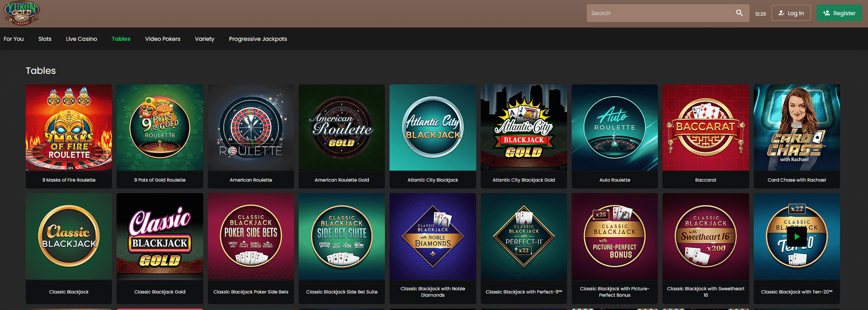Click 'Classic Blackjack Side Bet Suite' caption

click(342, 292)
